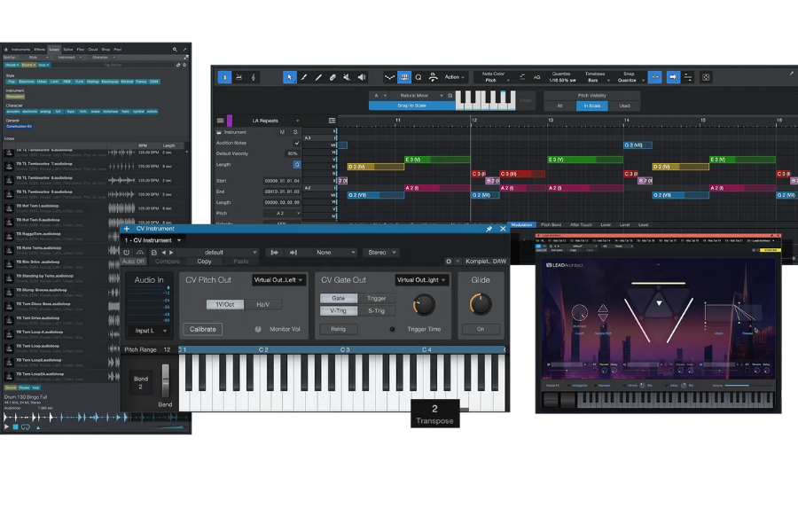Open the Pitch Bend automation tab

pos(551,225)
